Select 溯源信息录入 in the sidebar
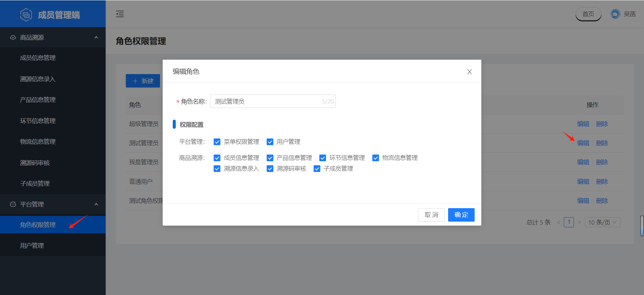Viewport: 644px width, 295px height. tap(38, 79)
